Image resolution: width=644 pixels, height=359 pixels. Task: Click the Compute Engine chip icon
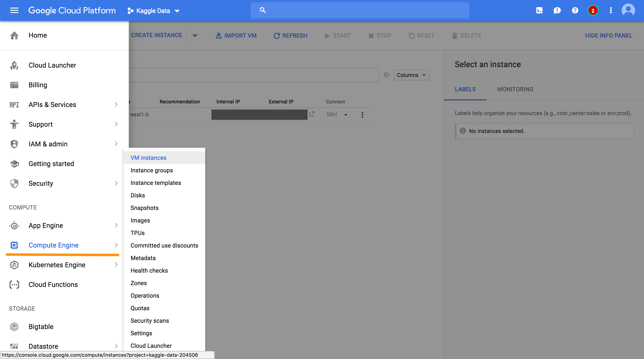tap(14, 245)
